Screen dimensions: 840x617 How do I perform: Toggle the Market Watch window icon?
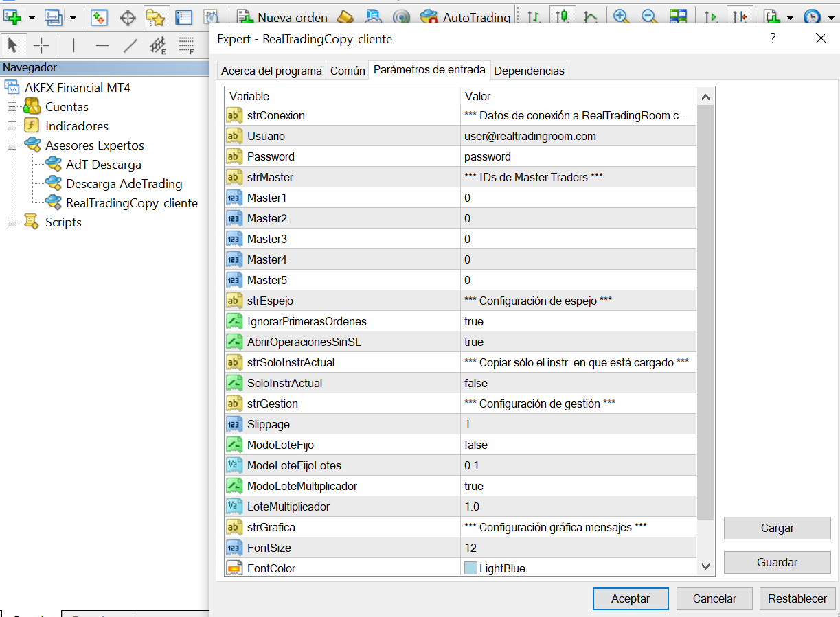(x=100, y=17)
